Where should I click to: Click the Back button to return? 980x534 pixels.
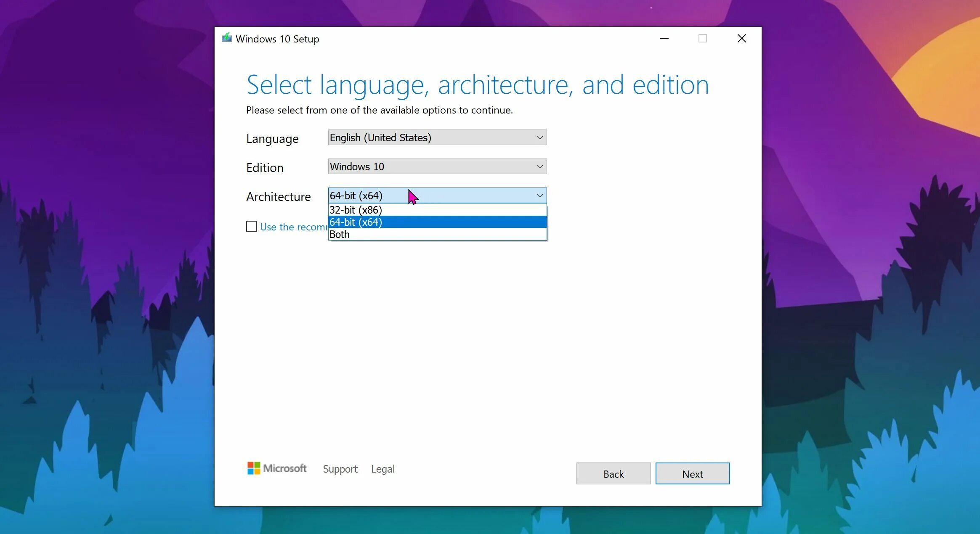(612, 473)
